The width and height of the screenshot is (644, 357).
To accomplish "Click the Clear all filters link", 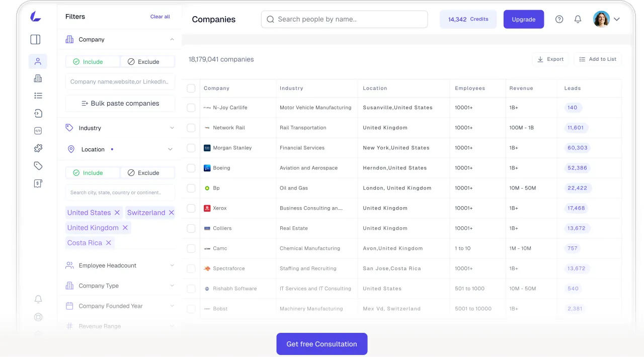I will click(160, 17).
